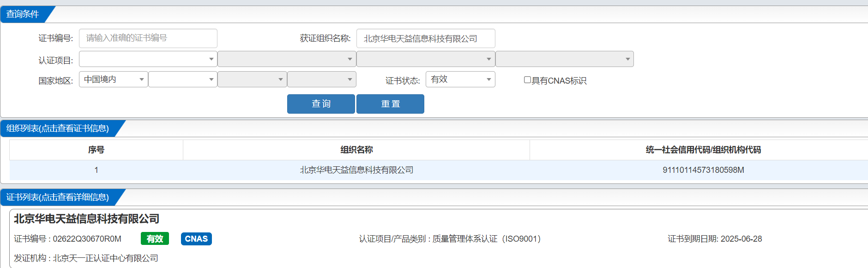
Task: Open the first certification project dropdown
Action: (x=148, y=59)
